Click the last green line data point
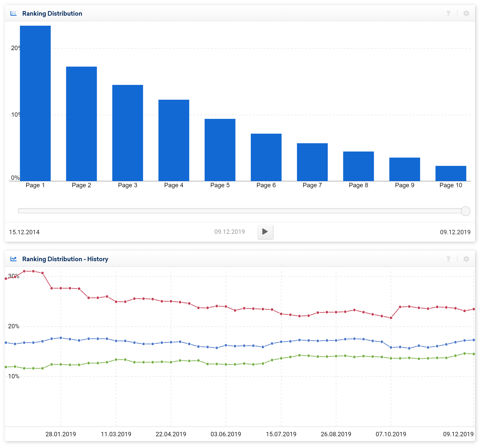Screen dimensions: 482x448 [474, 354]
